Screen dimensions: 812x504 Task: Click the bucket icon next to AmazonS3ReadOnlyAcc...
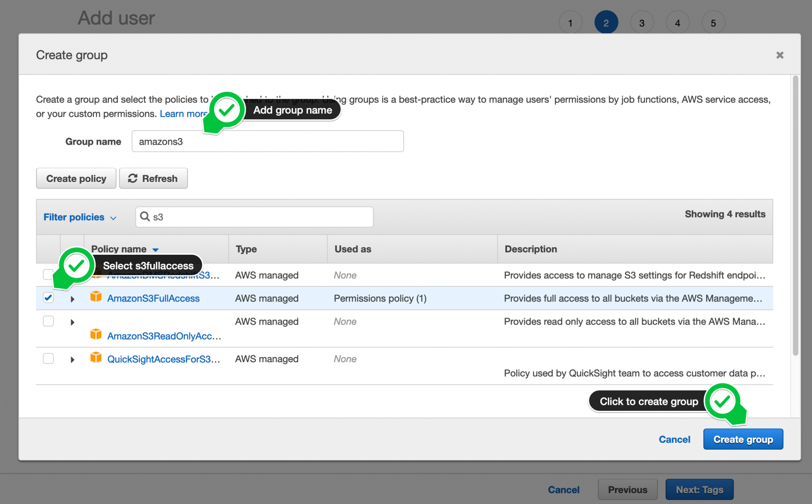96,334
